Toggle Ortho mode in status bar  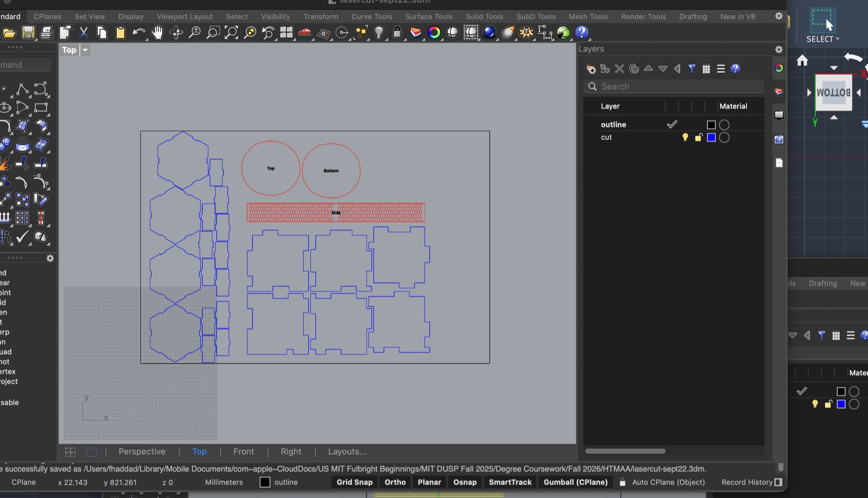click(x=395, y=482)
